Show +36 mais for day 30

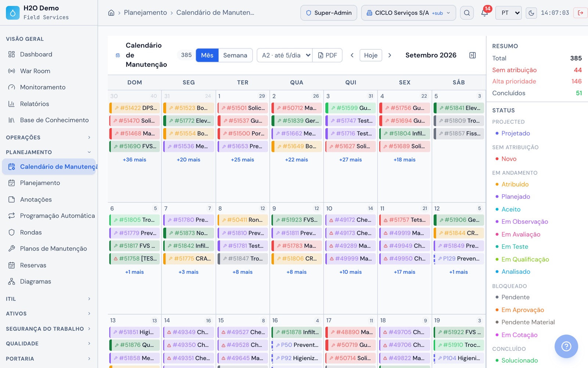135,160
